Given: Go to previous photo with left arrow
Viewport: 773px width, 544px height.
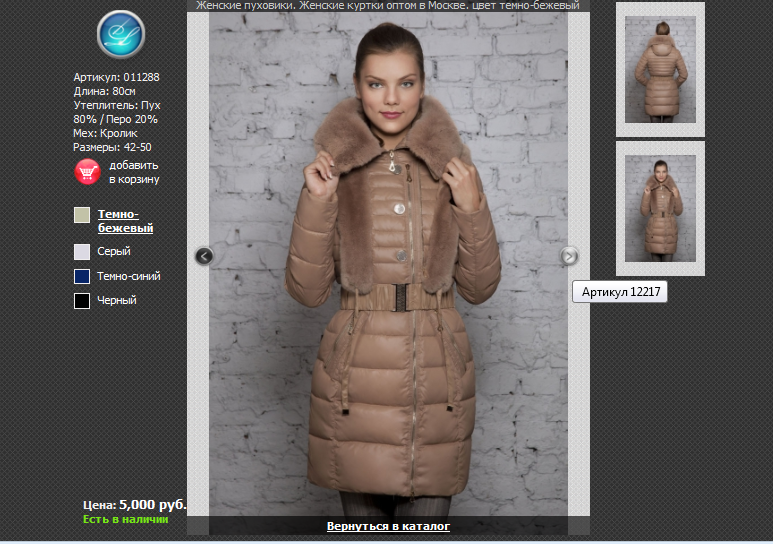Looking at the screenshot, I should [x=204, y=256].
